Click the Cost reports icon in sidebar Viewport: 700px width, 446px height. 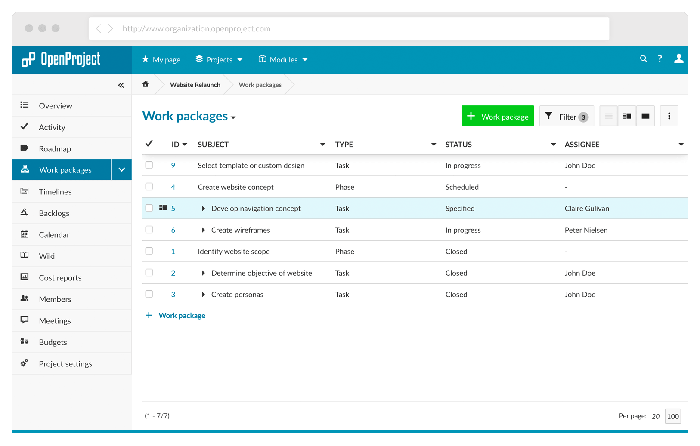pos(25,277)
